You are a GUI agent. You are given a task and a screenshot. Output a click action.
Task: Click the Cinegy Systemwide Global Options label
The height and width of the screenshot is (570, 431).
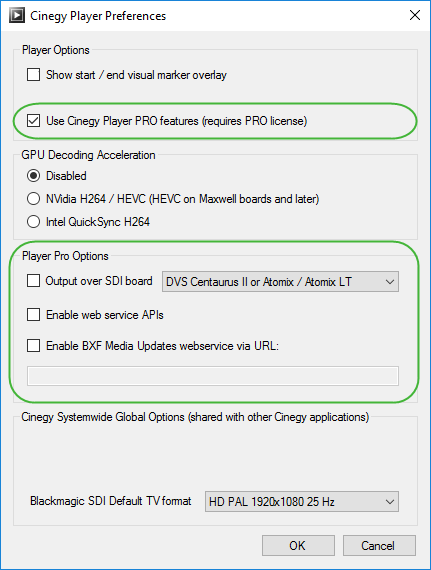coord(195,417)
